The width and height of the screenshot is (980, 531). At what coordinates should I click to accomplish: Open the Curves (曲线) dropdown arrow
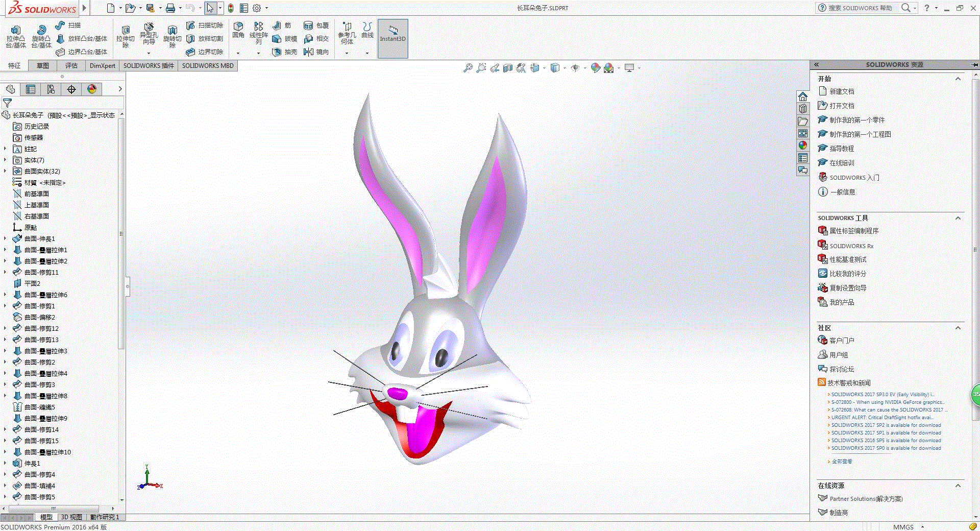point(367,53)
